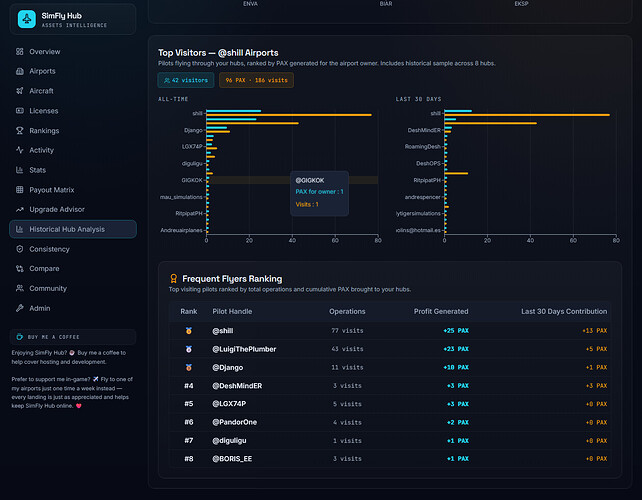This screenshot has height=500, width=642.
Task: Open the Consistency shield icon
Action: tap(20, 249)
